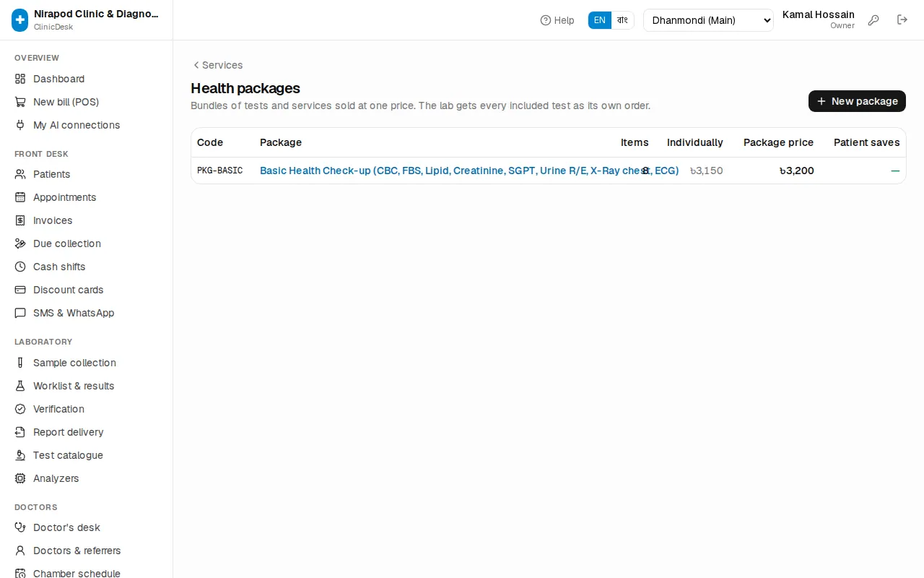Open the Help link in the header
The image size is (924, 578).
point(557,20)
